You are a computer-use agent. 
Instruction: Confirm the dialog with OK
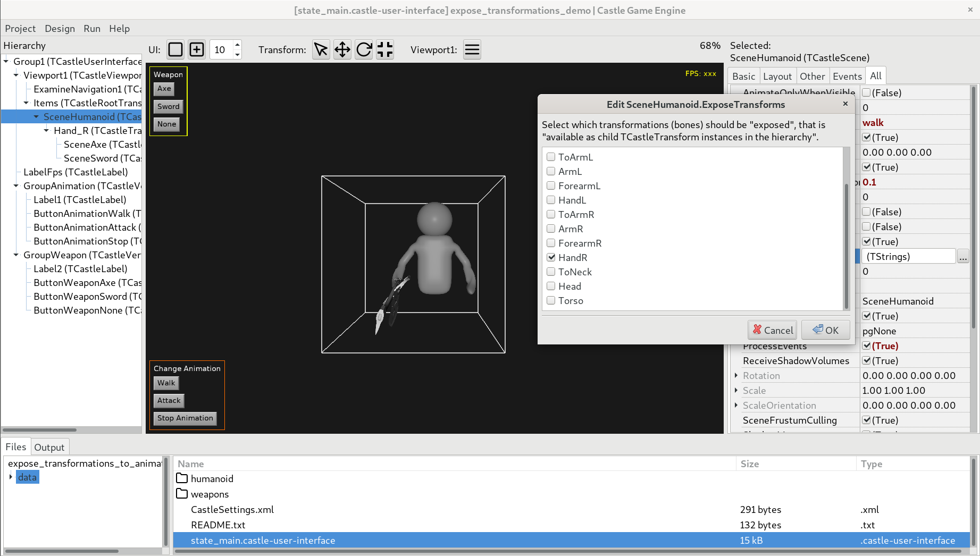click(826, 330)
